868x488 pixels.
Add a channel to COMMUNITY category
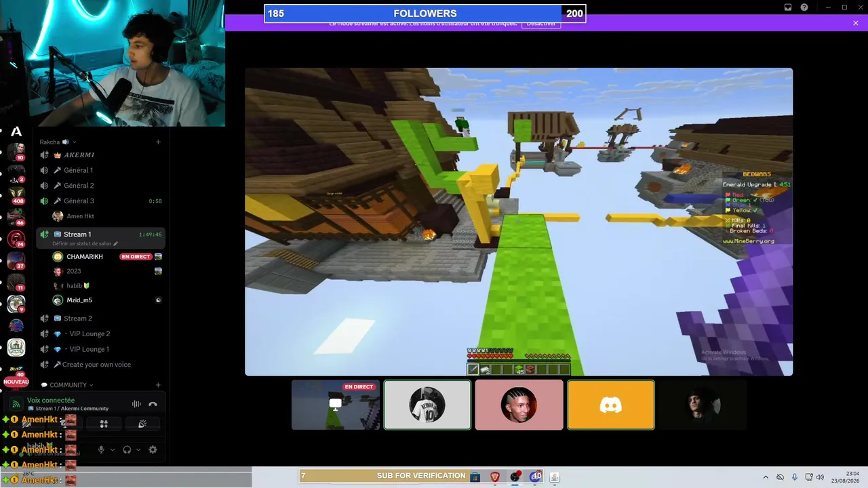click(x=158, y=385)
